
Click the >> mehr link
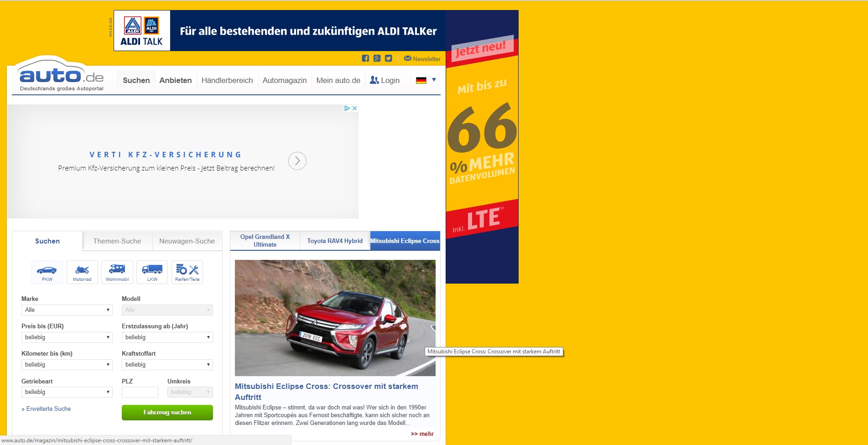click(x=422, y=434)
